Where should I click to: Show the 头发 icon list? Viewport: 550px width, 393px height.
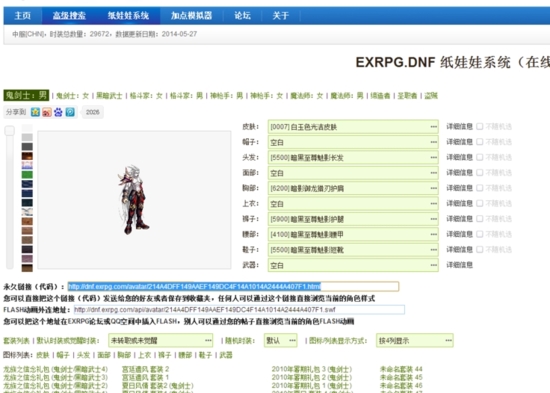pyautogui.click(x=83, y=355)
